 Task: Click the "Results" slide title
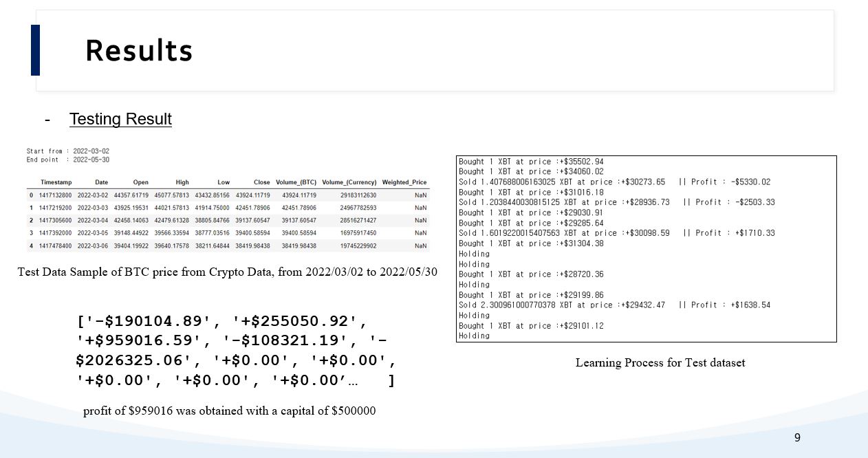tap(139, 51)
